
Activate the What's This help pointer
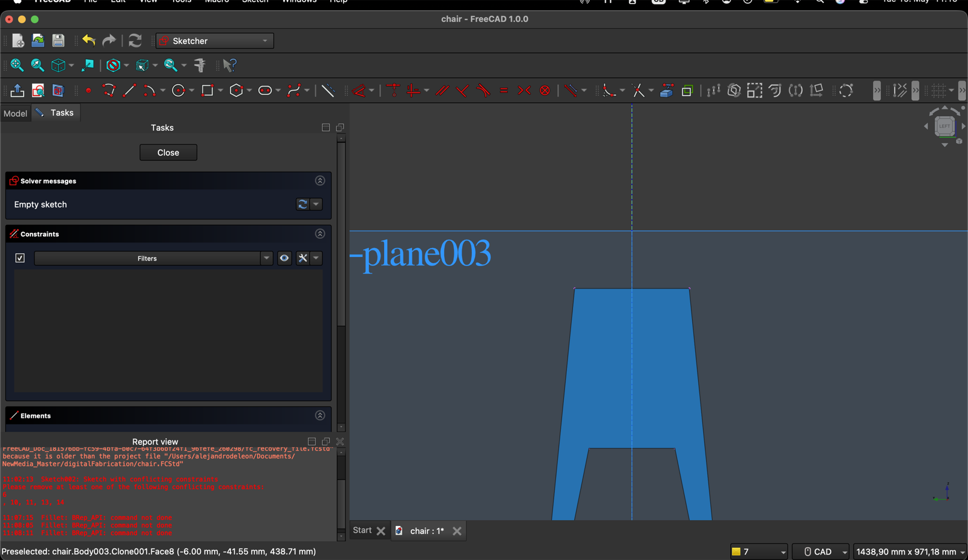tap(229, 65)
